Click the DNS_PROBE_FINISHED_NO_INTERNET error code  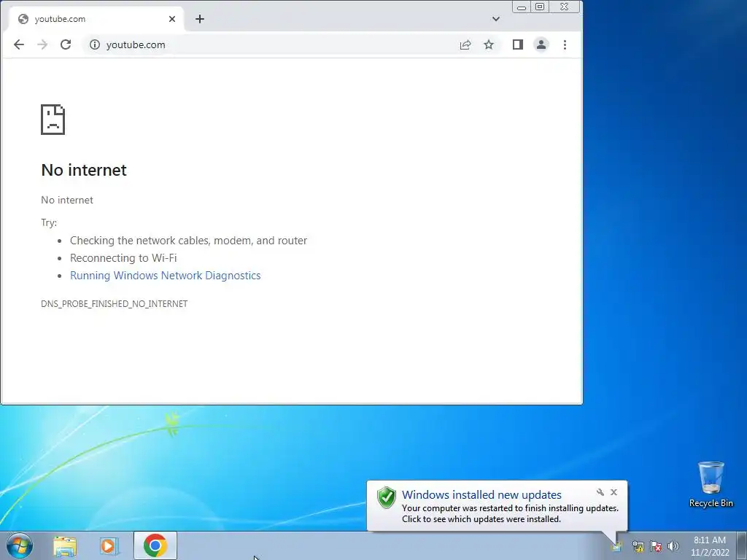pos(115,304)
